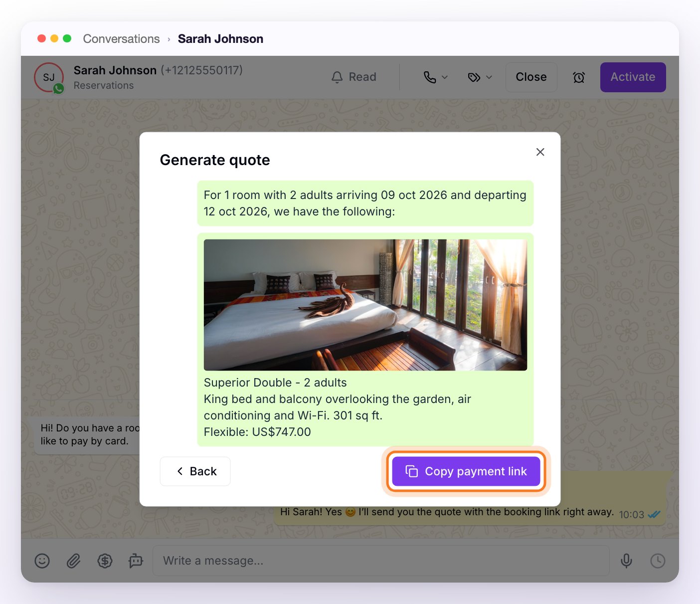
Task: Click the phone number (+12125550117)
Action: (x=201, y=70)
